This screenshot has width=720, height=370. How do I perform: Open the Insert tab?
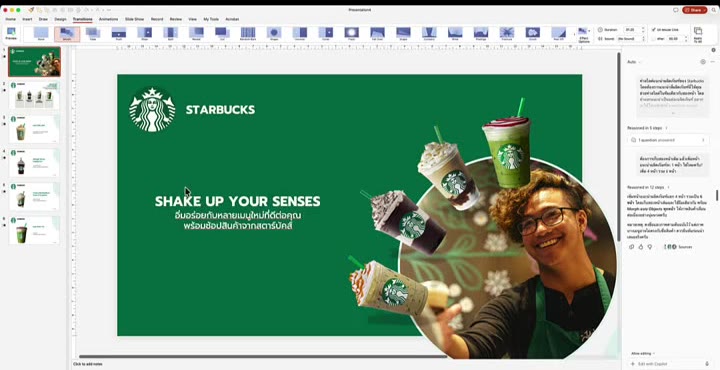click(x=27, y=19)
